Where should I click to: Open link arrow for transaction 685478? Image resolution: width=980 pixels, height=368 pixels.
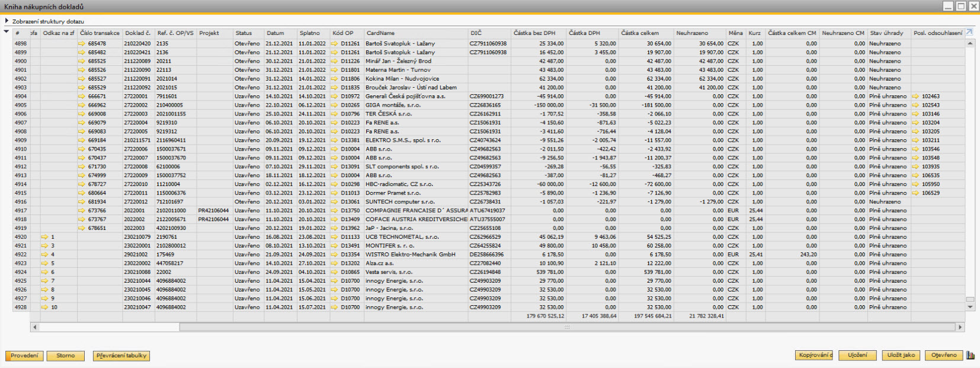(x=82, y=44)
